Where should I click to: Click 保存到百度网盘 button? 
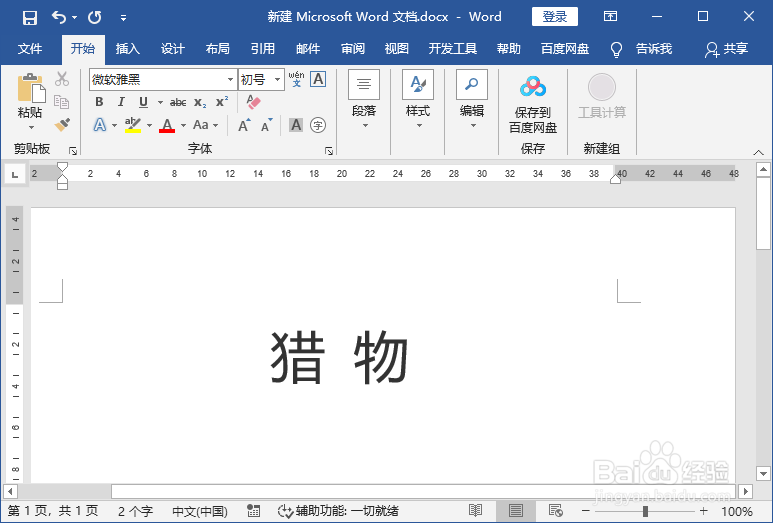pos(533,105)
